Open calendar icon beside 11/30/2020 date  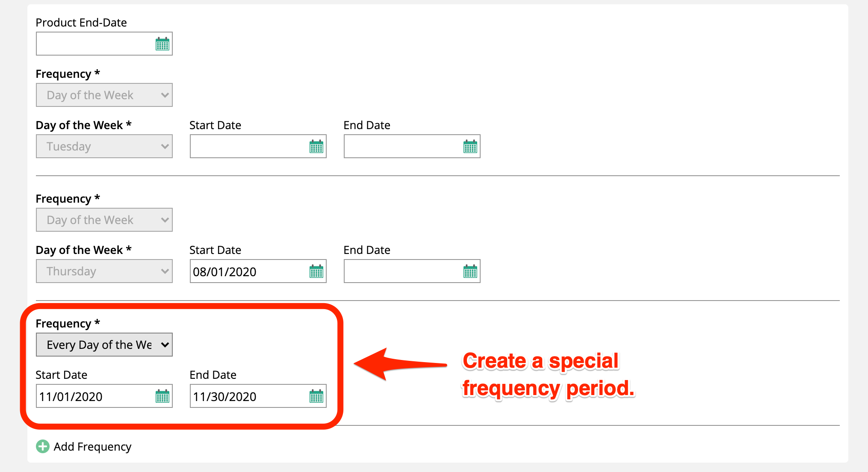coord(316,396)
